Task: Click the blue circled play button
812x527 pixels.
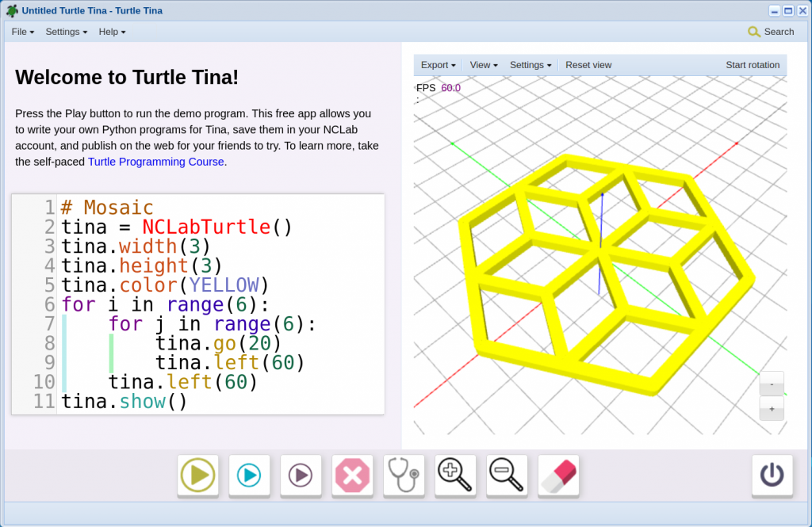Action: pos(249,475)
